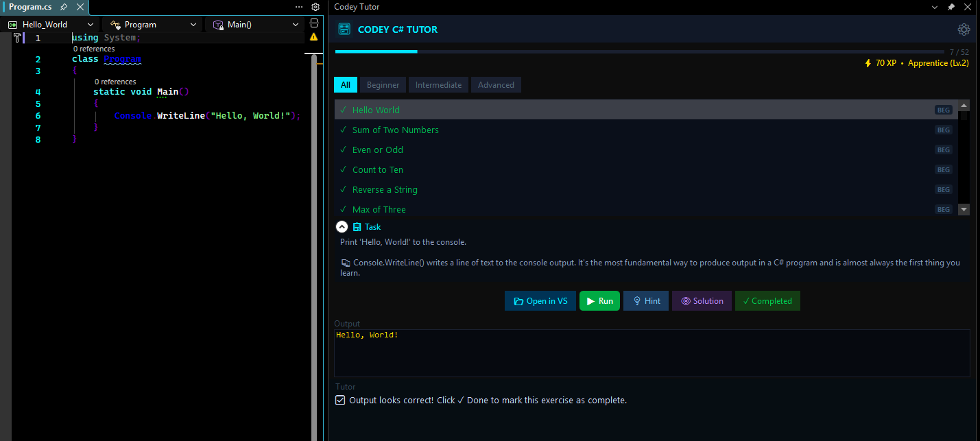Click the Codey Tutor settings gear icon
The height and width of the screenshot is (441, 980).
pyautogui.click(x=964, y=29)
